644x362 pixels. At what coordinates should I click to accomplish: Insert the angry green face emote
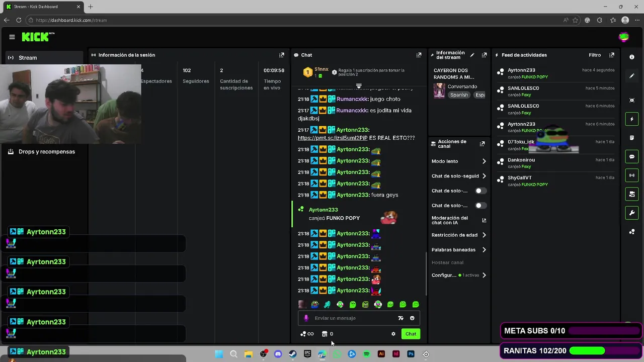coord(365,304)
